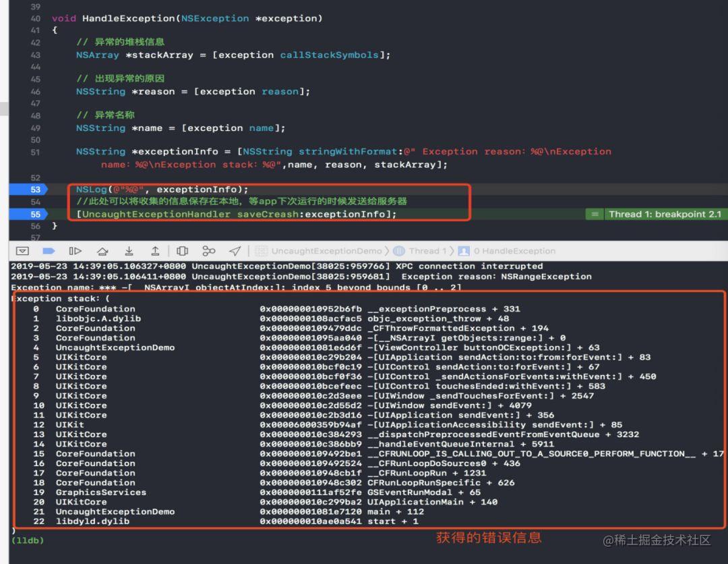Viewport: 728px width, 564px height.
Task: Click frame 10 UIWindow sendEvent: + 4079
Action: pos(282,405)
